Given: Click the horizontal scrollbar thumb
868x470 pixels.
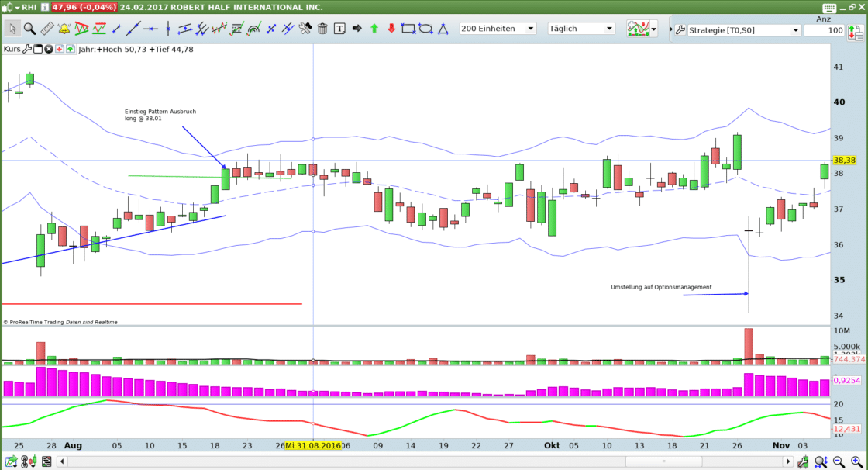Looking at the screenshot, I should tap(663, 461).
